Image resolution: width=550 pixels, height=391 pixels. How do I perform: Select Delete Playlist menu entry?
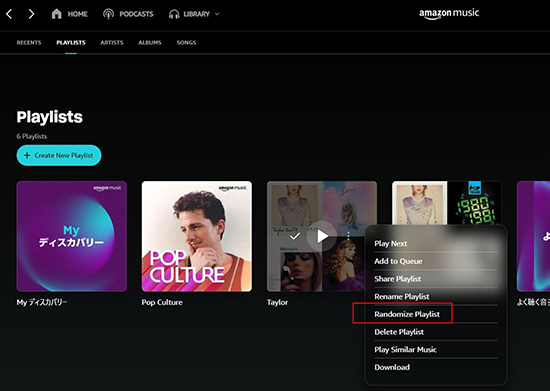436,332
